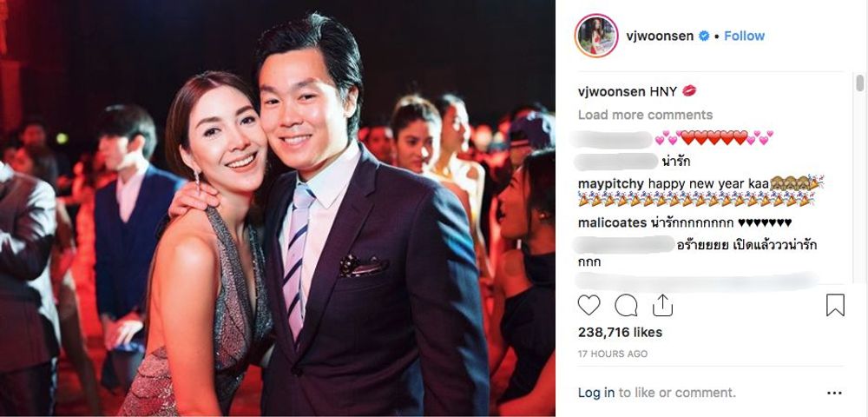View the 238,716 likes list

[x=620, y=332]
